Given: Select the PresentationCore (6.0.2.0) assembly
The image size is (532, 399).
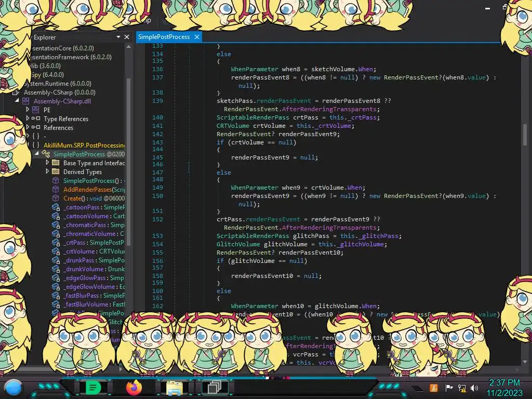Looking at the screenshot, I should (62, 48).
